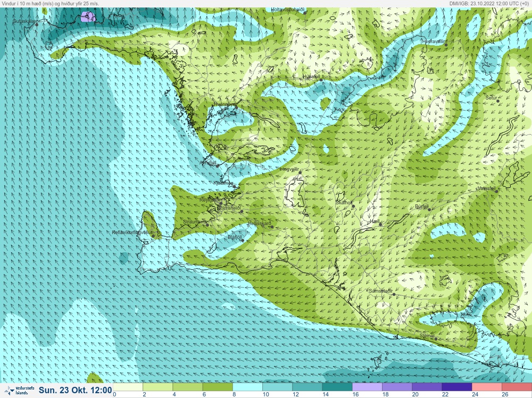Image resolution: width=532 pixels, height=398 pixels.
Task: Click the Keflavíkurflugvöllur station label
Action: click(x=132, y=233)
